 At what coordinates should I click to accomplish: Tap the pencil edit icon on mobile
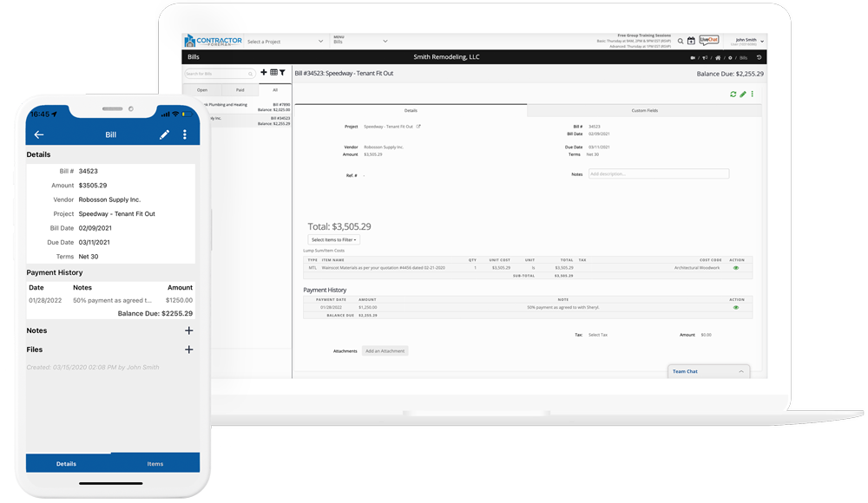[164, 135]
